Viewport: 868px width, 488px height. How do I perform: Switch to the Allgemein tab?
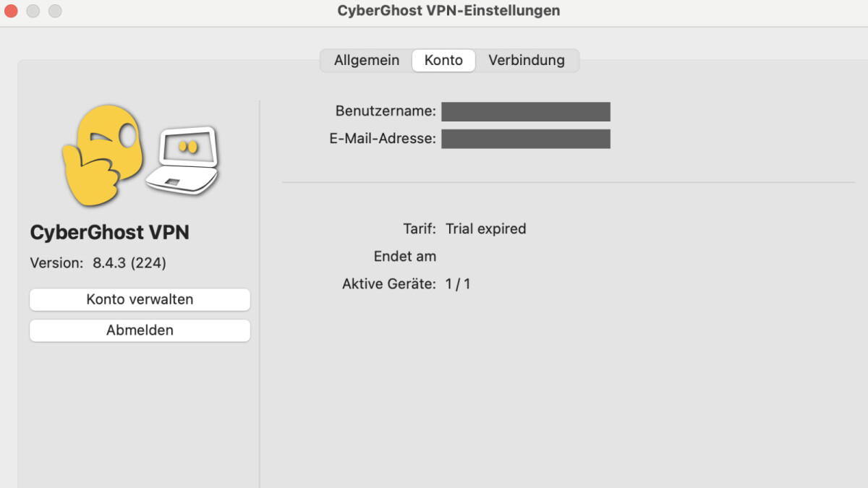point(366,61)
